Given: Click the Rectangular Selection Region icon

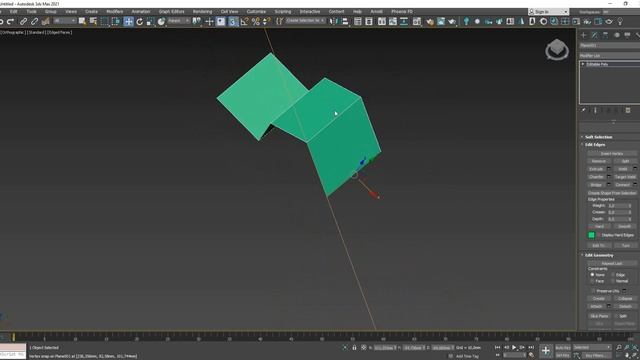Looking at the screenshot, I should [104, 21].
